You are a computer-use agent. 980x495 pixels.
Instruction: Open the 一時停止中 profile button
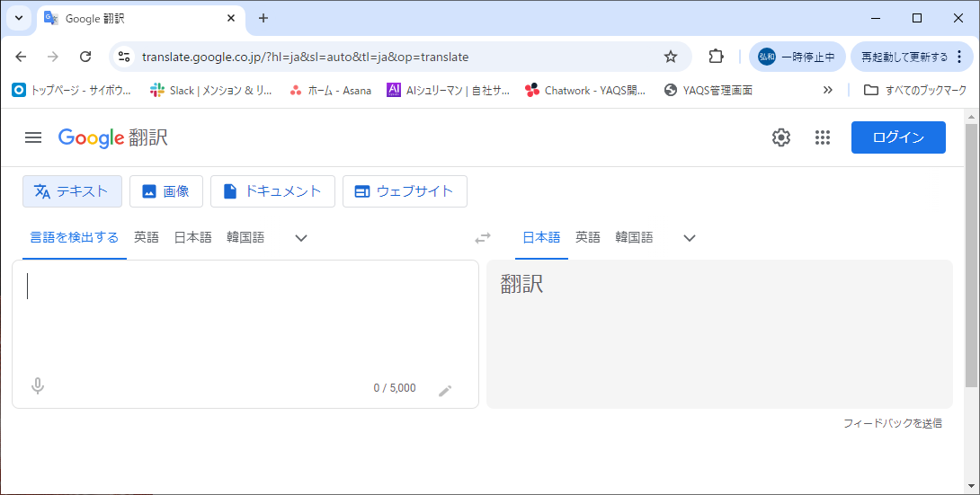tap(797, 57)
